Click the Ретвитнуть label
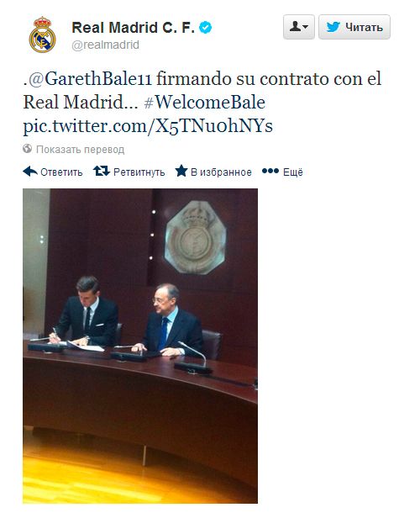 coord(139,172)
